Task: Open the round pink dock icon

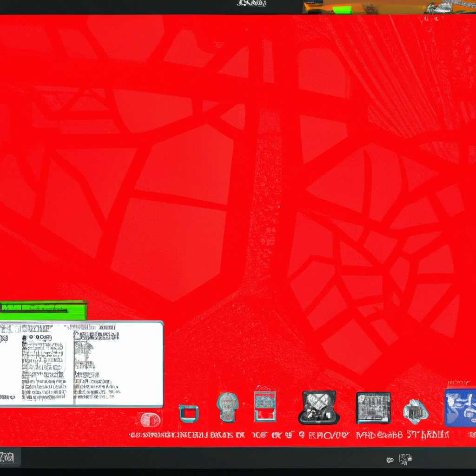Action: pos(150,420)
